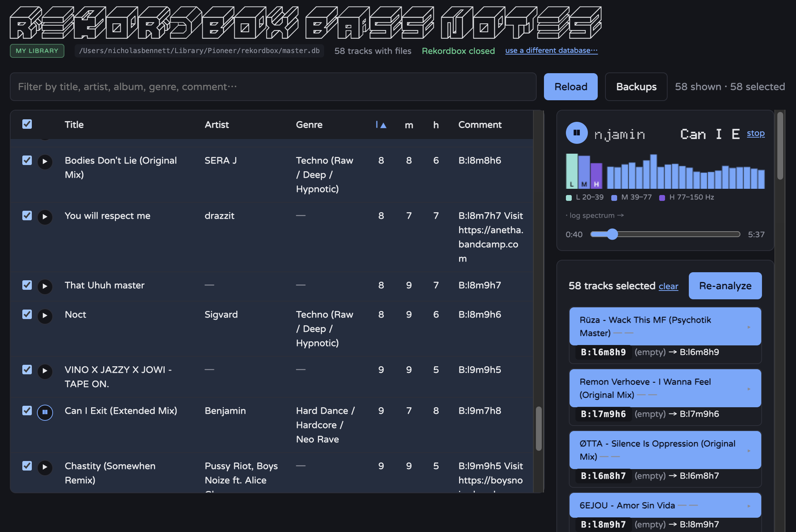Viewport: 796px width, 532px height.
Task: Click the right panel scrollbar thumb
Action: click(x=780, y=146)
